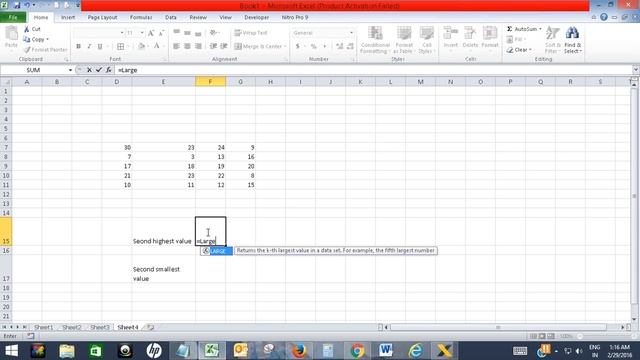This screenshot has width=640, height=360.
Task: Click the Font Color letter A
Action: (x=157, y=47)
